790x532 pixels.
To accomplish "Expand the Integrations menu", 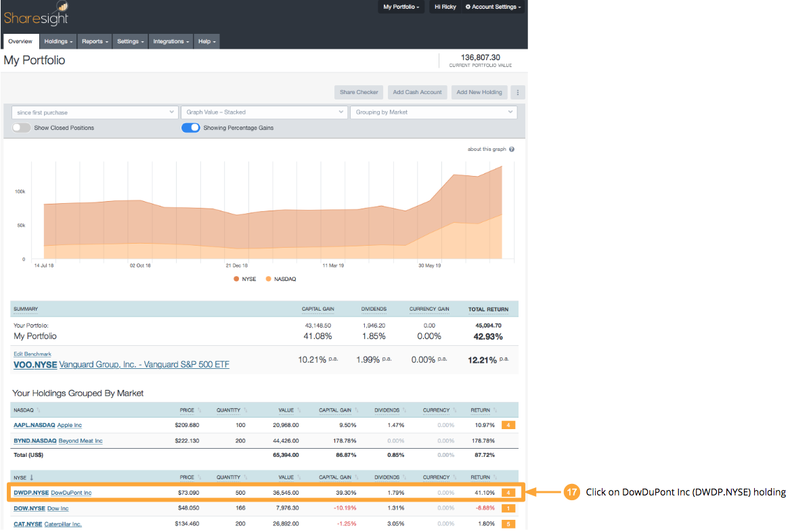I will click(x=171, y=41).
